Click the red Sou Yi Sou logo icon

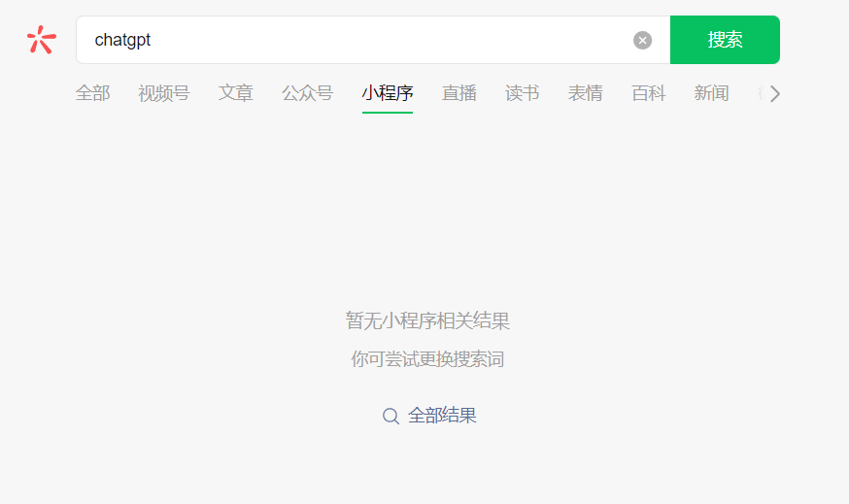[x=42, y=40]
